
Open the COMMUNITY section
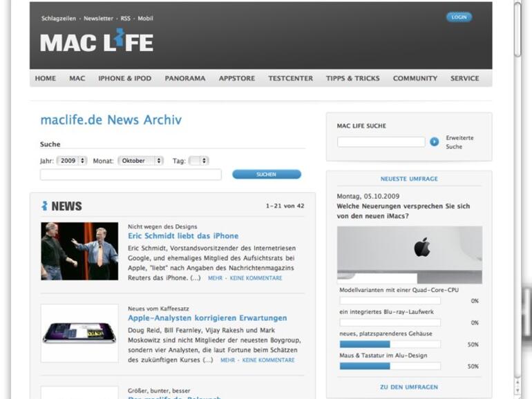[x=415, y=78]
